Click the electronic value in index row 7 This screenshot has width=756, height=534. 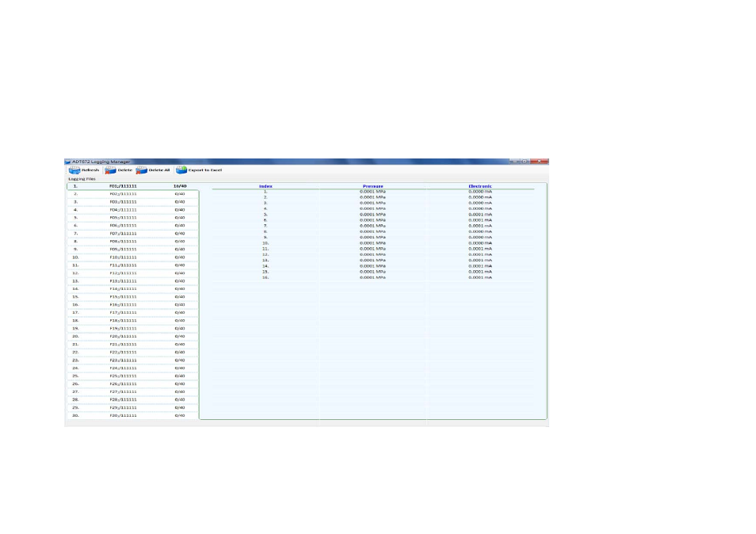pos(480,226)
